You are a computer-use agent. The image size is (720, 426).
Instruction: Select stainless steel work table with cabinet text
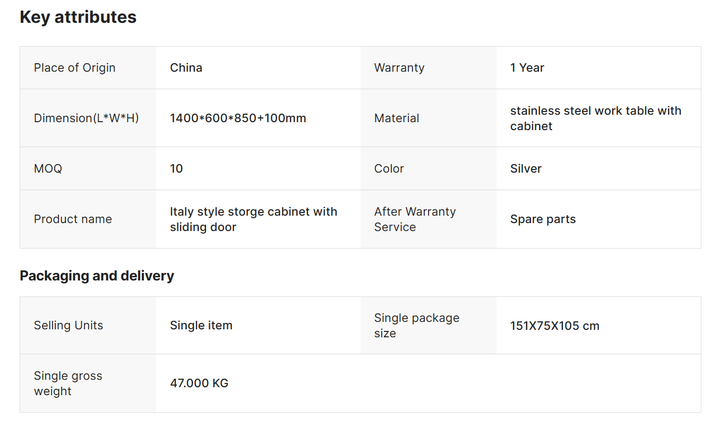(596, 118)
